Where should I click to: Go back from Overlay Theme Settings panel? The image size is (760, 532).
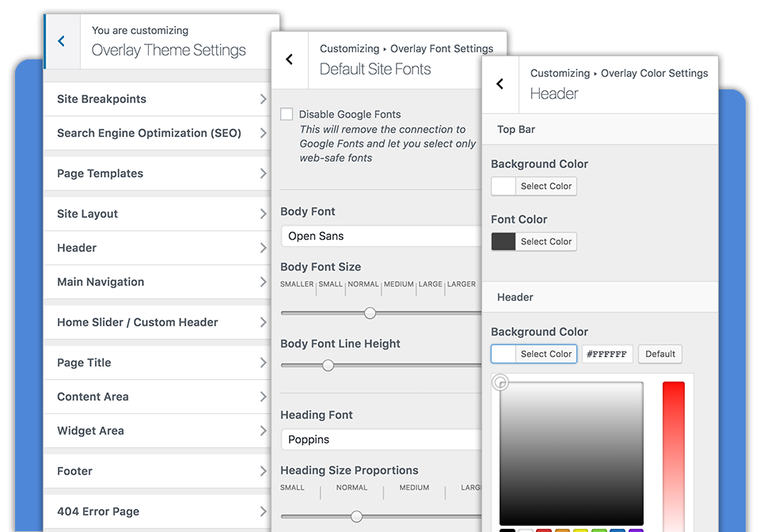(62, 41)
